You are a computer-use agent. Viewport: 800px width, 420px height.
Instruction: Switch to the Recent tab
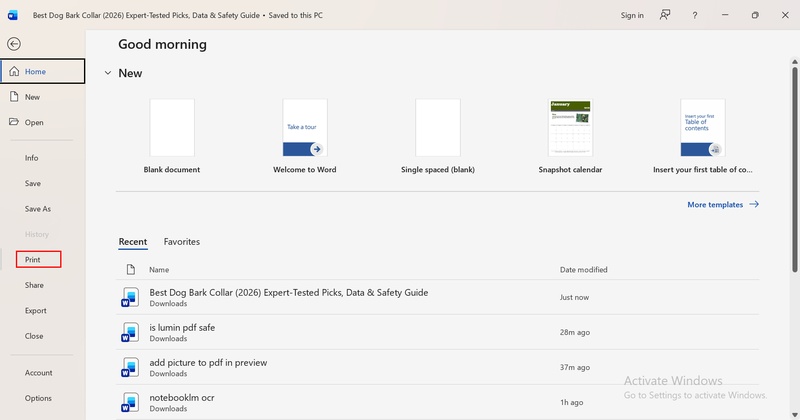[x=133, y=242]
